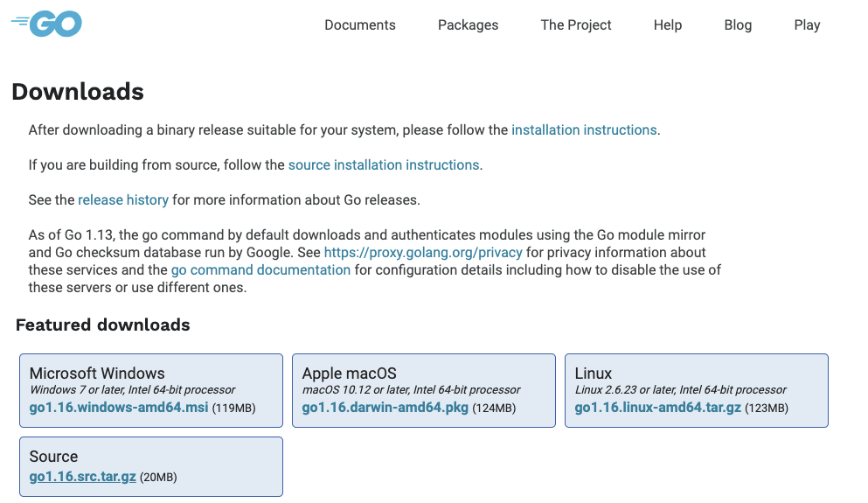Select the Source card title
868x503 pixels.
point(53,456)
